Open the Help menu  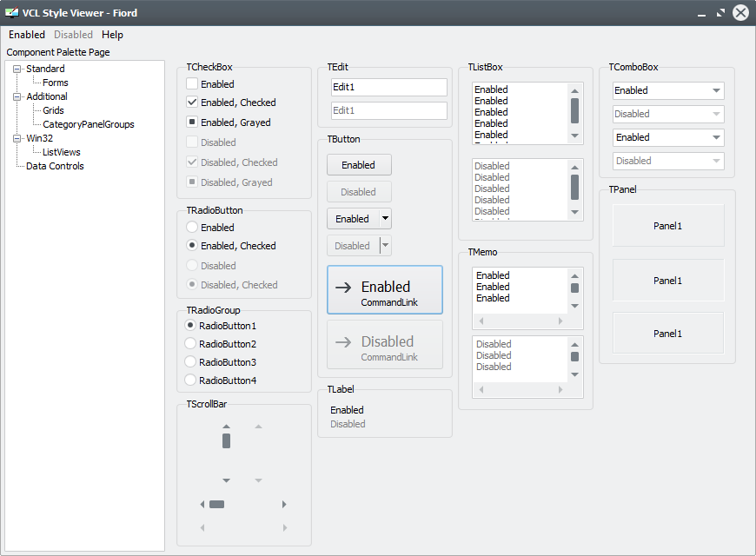pyautogui.click(x=112, y=35)
